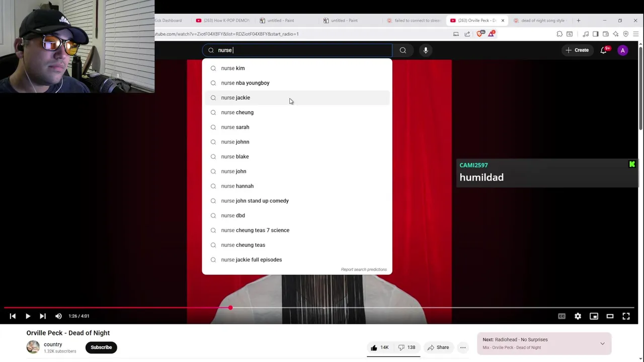Enter fullscreen video mode
The height and width of the screenshot is (362, 644).
click(626, 316)
